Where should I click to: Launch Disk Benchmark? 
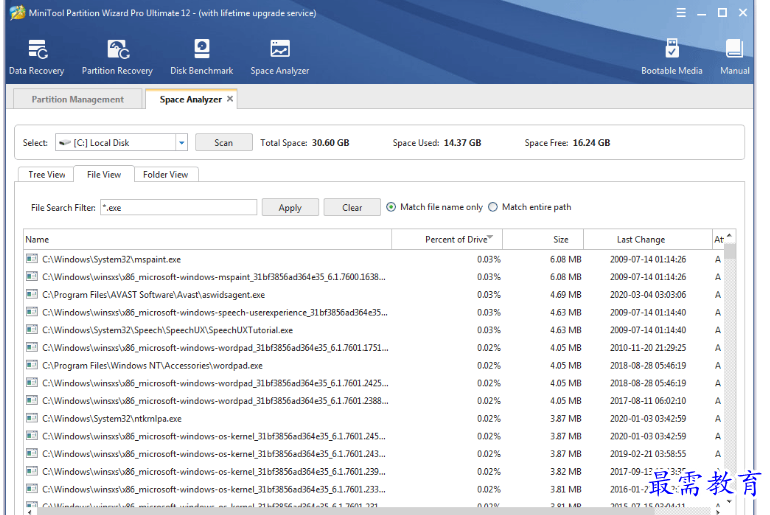point(202,57)
